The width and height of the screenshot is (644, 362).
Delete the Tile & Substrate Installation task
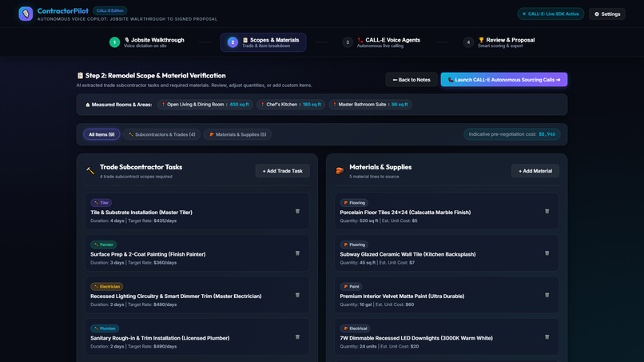297,211
